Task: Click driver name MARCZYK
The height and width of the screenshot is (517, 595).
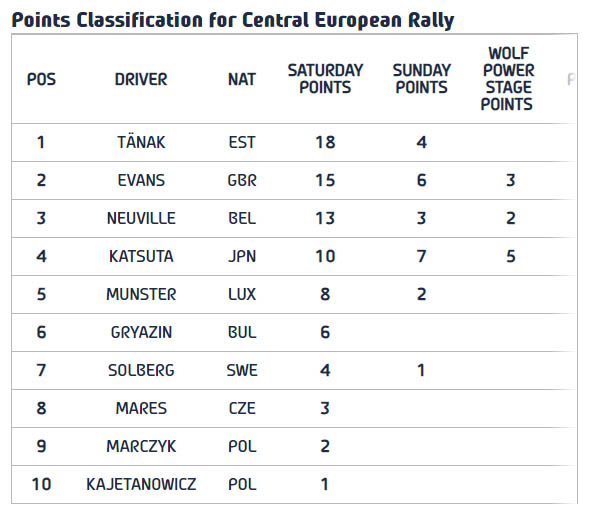Action: (141, 446)
